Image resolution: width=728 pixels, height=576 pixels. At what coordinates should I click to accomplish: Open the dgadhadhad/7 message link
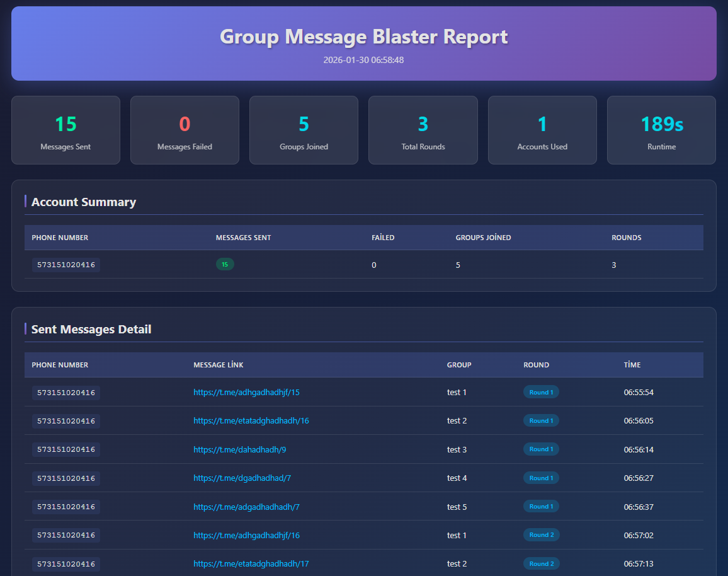(242, 478)
